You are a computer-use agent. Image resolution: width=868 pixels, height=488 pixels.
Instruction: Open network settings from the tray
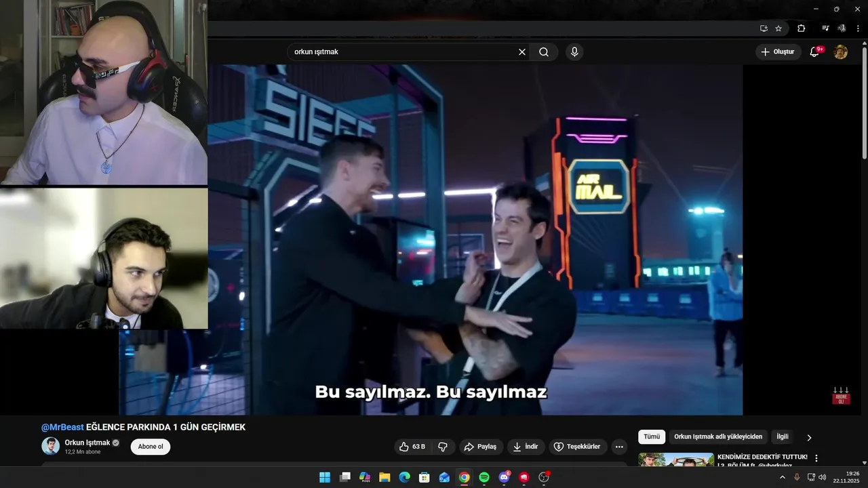[x=811, y=477]
